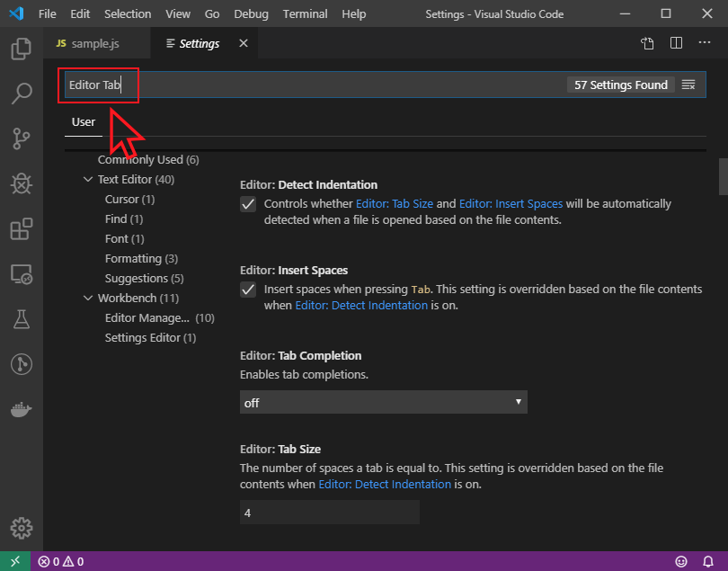Open notifications bell in status bar
The height and width of the screenshot is (571, 728).
(x=707, y=561)
